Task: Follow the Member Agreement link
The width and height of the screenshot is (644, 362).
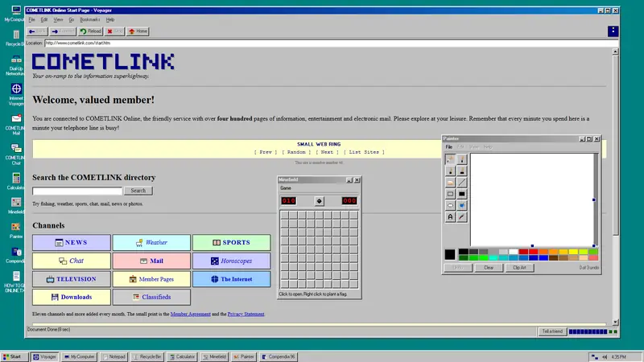Action: tap(190, 314)
